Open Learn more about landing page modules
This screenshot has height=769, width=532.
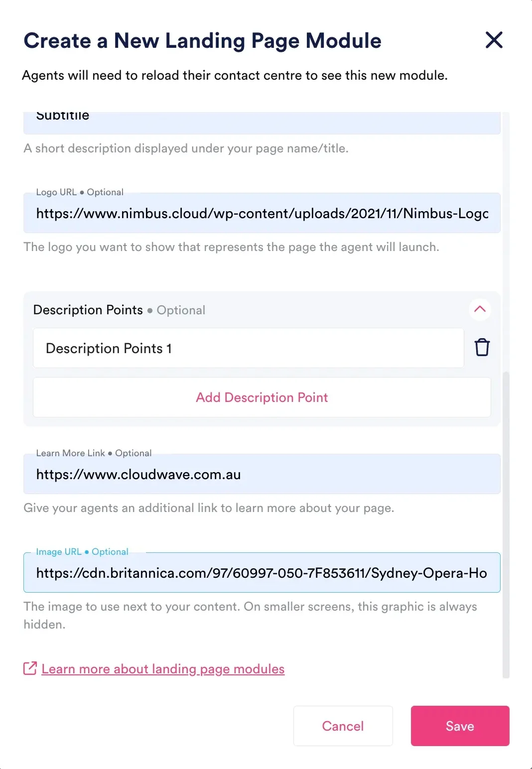tap(163, 668)
